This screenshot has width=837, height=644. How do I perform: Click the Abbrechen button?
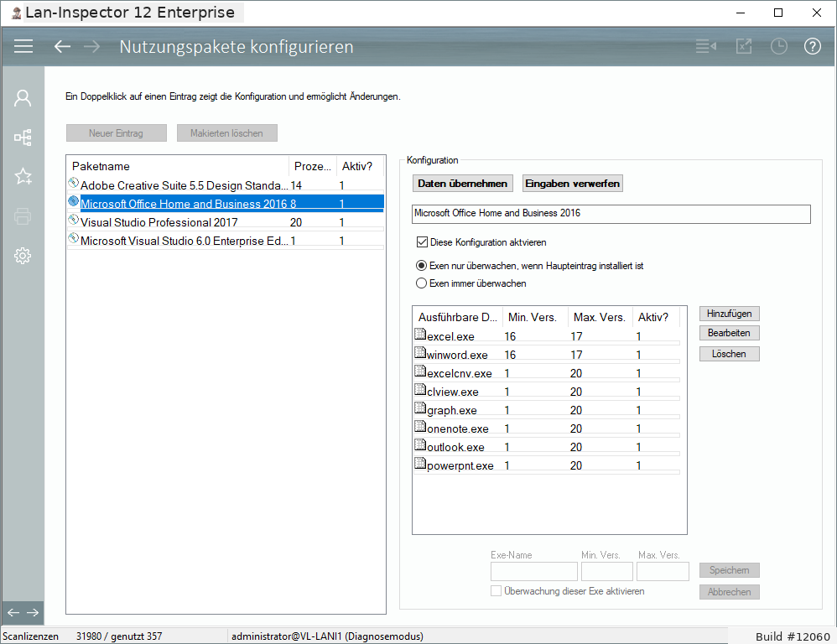click(729, 592)
